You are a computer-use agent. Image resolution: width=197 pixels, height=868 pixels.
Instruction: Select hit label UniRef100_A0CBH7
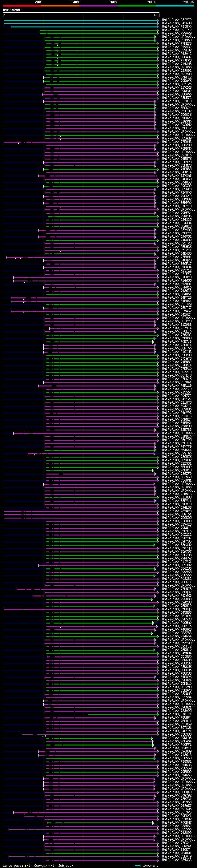(x=177, y=822)
